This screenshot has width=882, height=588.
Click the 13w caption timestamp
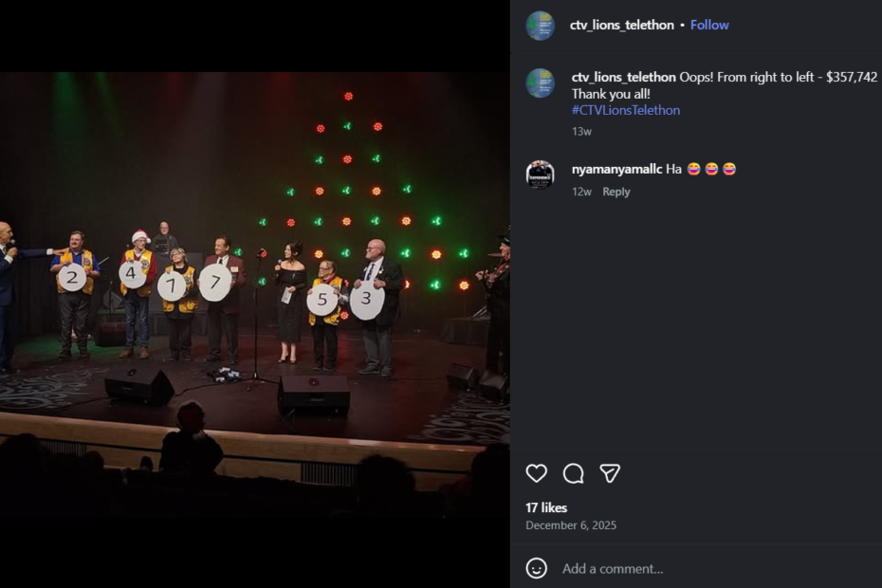(x=579, y=132)
